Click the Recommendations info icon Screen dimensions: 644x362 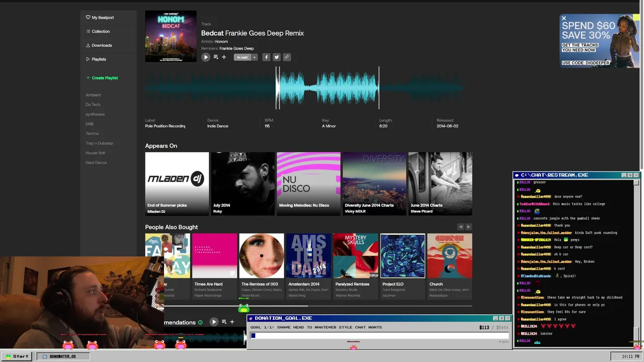tap(200, 322)
